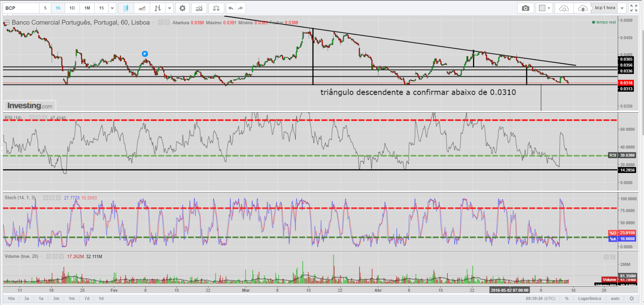Image resolution: width=644 pixels, height=305 pixels.
Task: Set the date range to 1a
Action: [x=41, y=298]
